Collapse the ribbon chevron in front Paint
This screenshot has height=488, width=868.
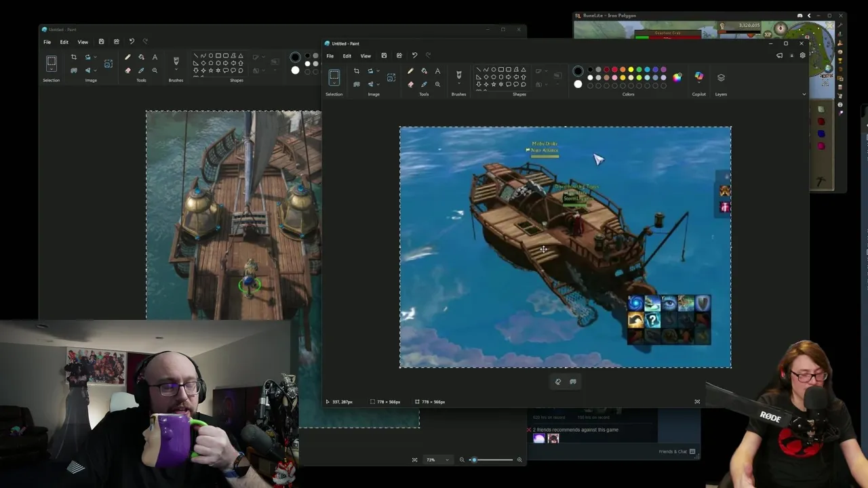(804, 94)
